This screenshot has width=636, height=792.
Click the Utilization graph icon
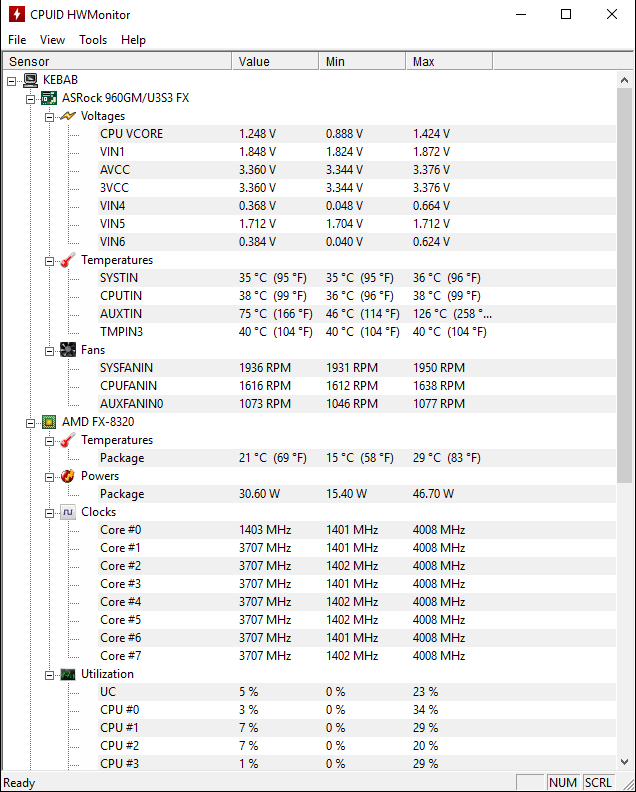(x=67, y=674)
